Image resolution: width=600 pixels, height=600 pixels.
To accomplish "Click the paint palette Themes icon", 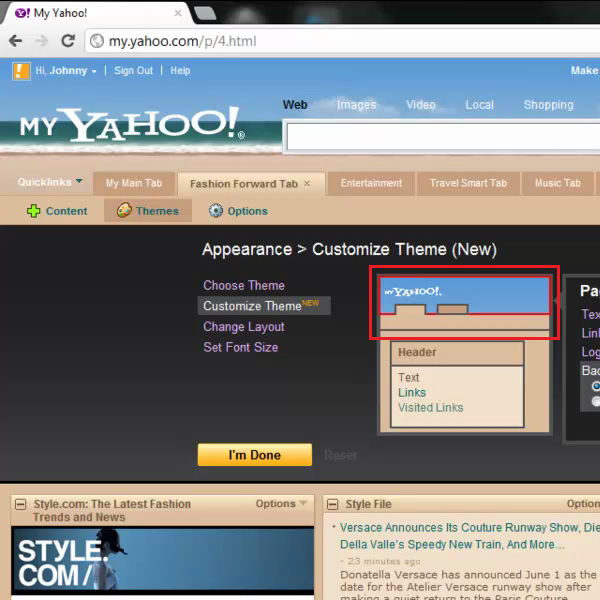I will (124, 210).
